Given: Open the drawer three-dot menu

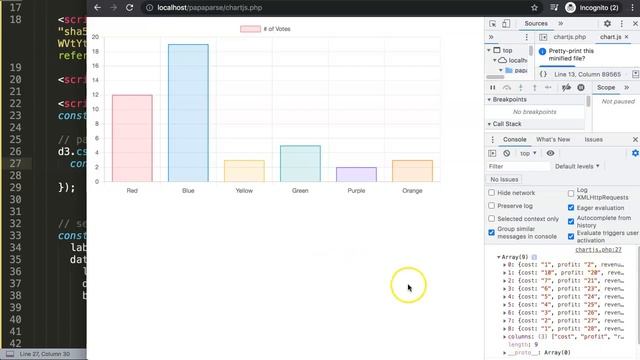Looking at the screenshot, I should 493,140.
